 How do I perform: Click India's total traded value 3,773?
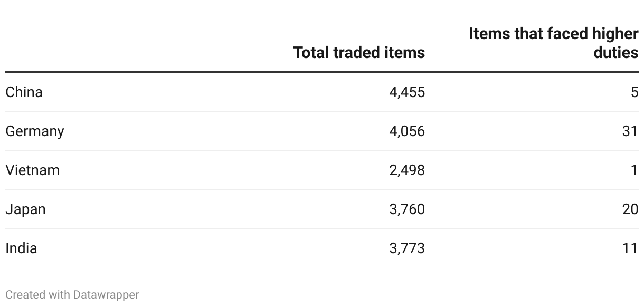tap(407, 248)
